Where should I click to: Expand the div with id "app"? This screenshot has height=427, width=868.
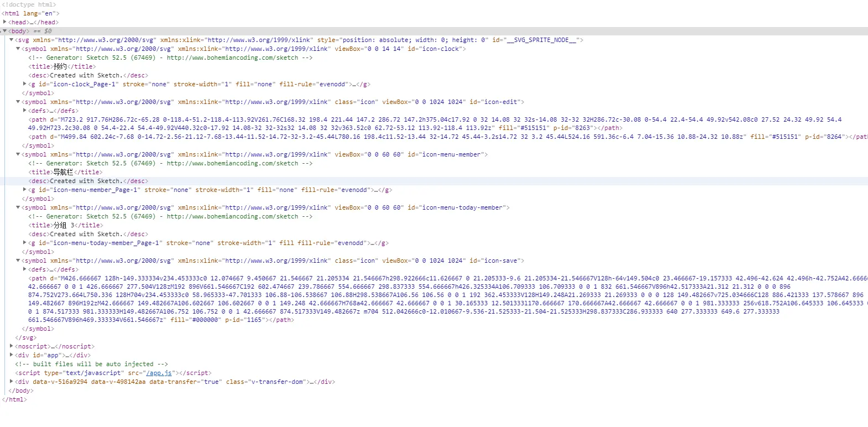click(12, 355)
